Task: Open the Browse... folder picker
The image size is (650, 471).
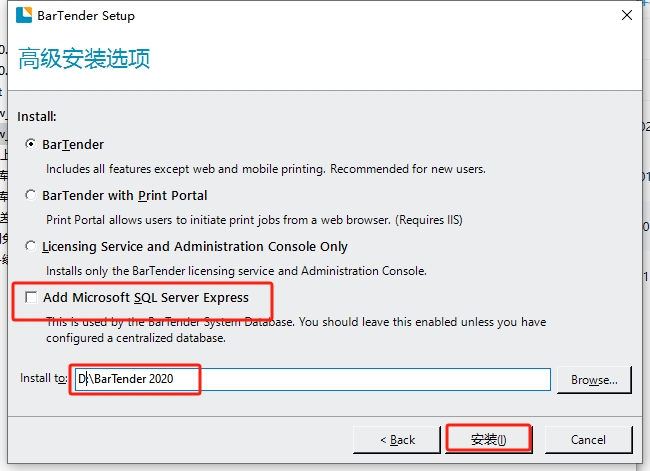Action: pyautogui.click(x=594, y=379)
